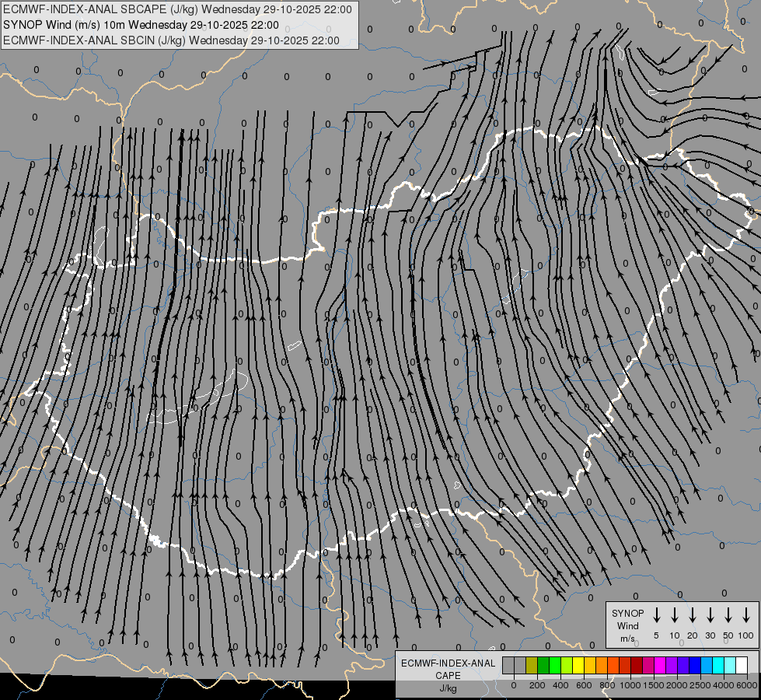Click the 1500 tick label on CAPE scale
This screenshot has height=700, width=761.
click(653, 685)
